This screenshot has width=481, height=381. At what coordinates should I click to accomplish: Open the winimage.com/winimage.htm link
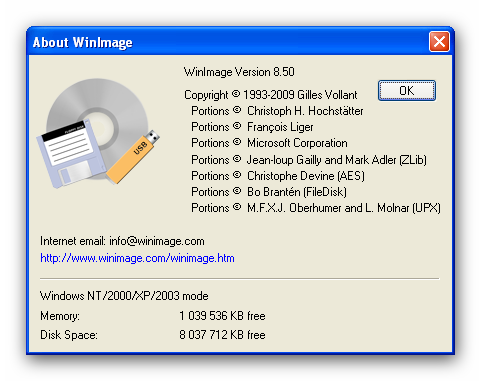137,258
